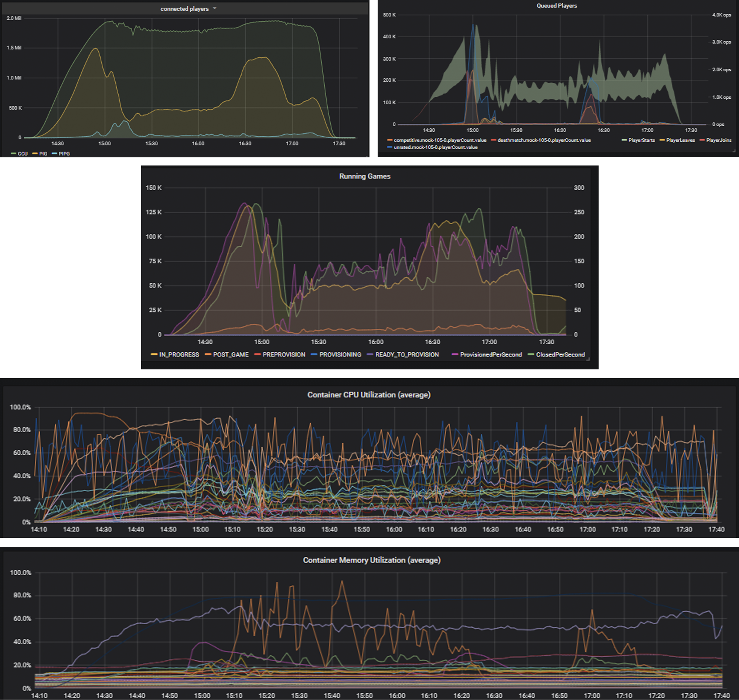The image size is (739, 700).
Task: Toggle the CCU series in legend
Action: (x=23, y=154)
